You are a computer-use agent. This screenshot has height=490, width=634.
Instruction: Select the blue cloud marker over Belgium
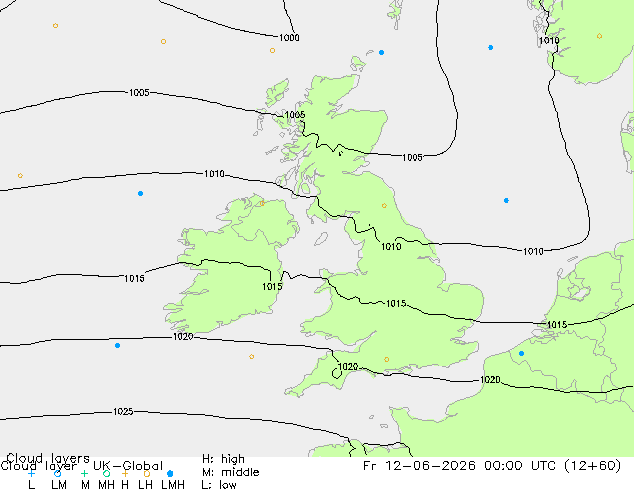tap(522, 353)
